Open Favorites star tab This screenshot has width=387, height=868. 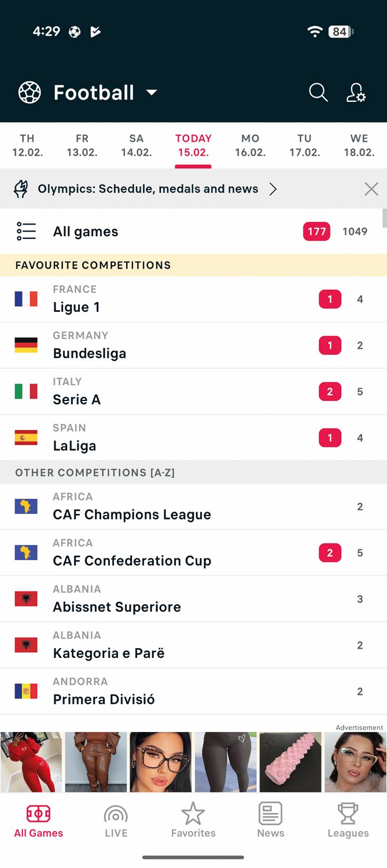point(193,814)
